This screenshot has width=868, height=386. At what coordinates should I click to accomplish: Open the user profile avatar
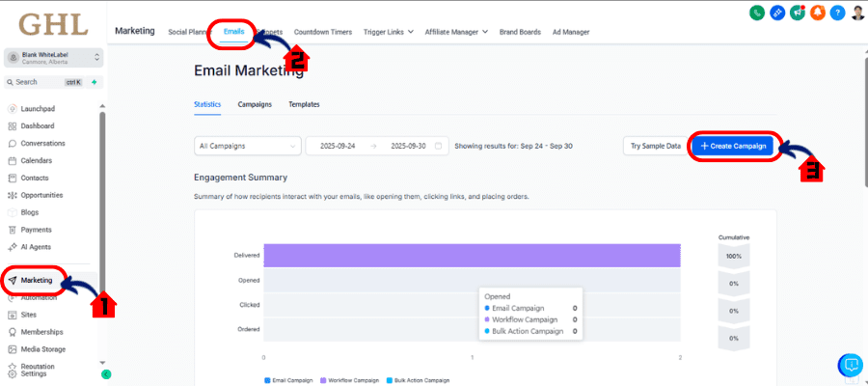858,13
